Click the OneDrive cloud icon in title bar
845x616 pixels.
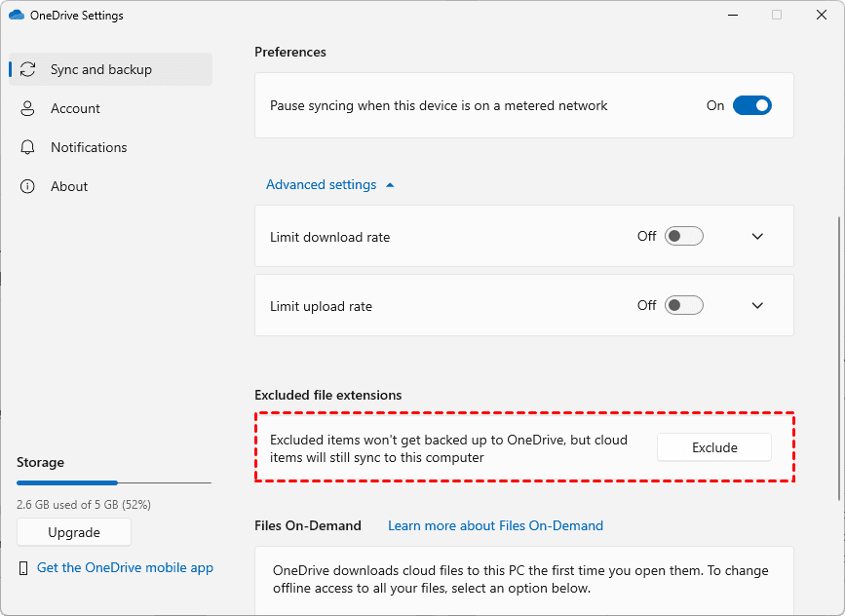point(16,16)
